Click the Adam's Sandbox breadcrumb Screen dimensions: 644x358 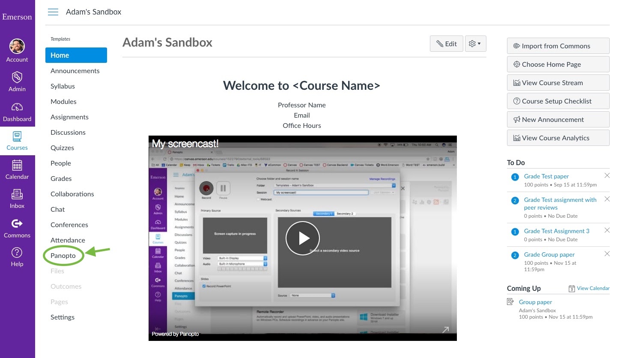[x=93, y=12]
